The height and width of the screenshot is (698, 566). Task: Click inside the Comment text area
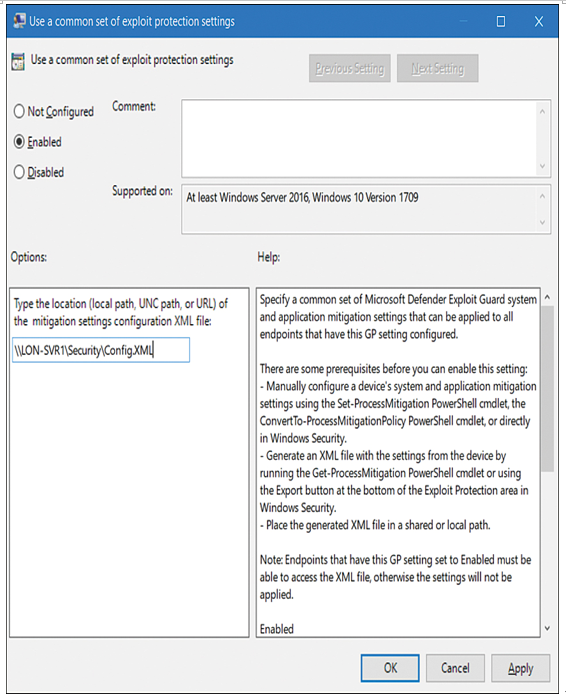359,138
